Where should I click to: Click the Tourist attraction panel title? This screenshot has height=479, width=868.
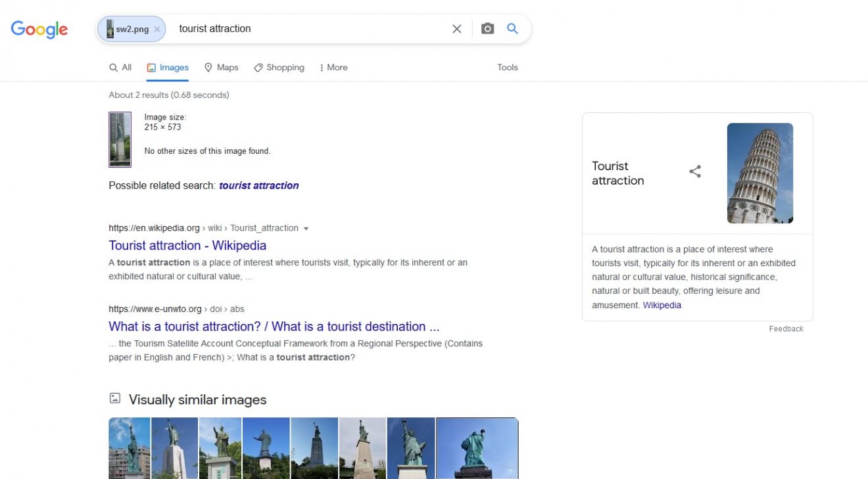tap(618, 173)
